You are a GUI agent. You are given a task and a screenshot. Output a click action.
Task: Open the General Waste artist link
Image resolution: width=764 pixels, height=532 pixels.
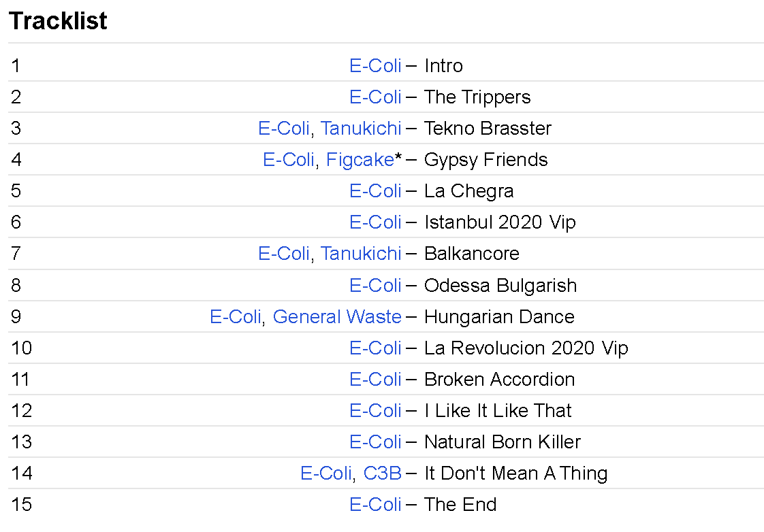coord(337,317)
